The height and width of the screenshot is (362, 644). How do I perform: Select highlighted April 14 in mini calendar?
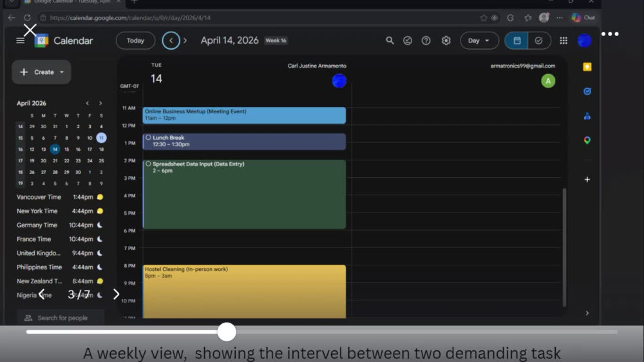tap(55, 149)
